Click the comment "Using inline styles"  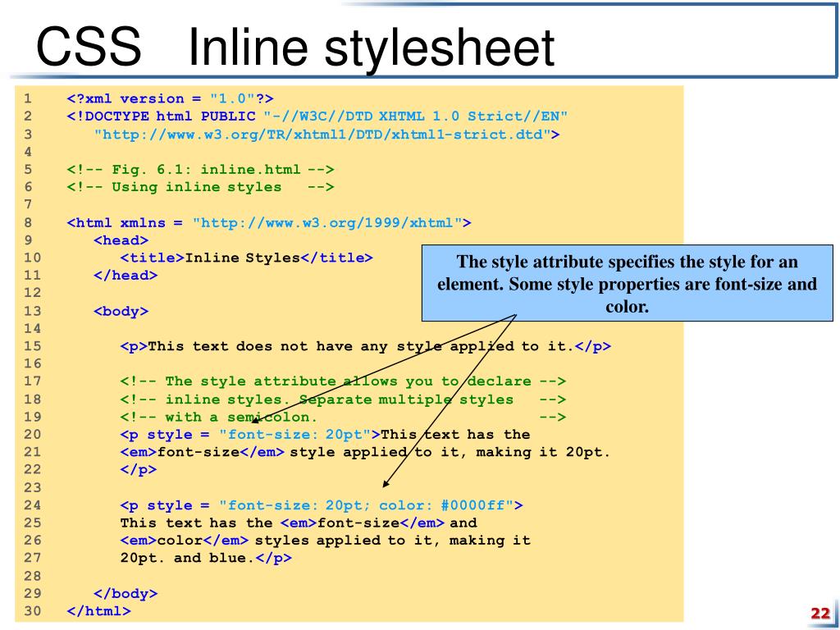(x=200, y=187)
